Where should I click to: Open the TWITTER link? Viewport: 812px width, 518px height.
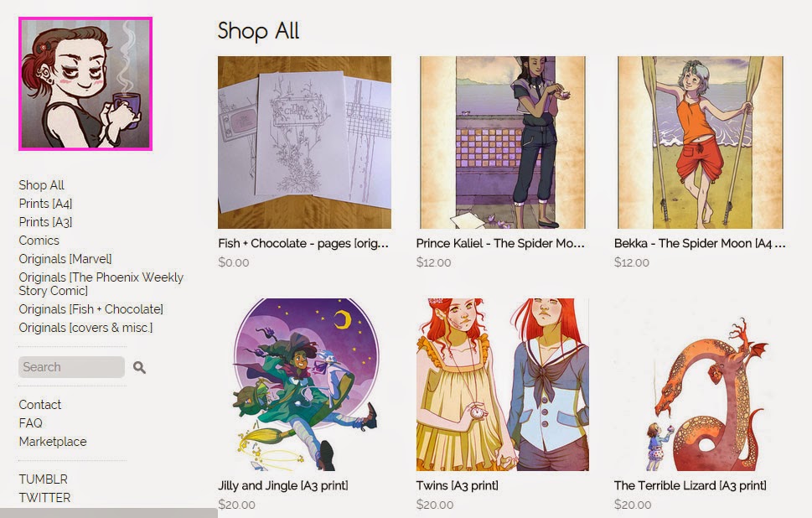(44, 498)
